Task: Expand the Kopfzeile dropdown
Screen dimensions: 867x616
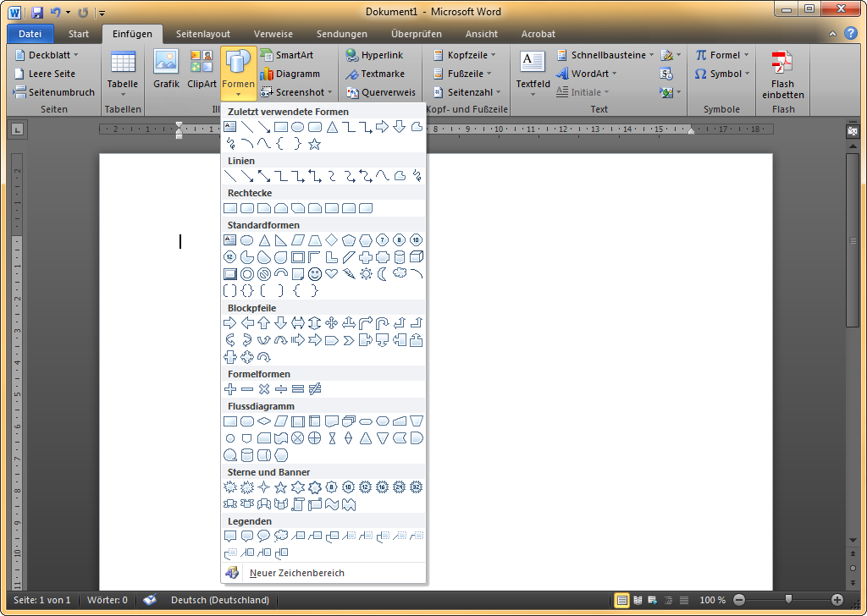Action: point(464,55)
